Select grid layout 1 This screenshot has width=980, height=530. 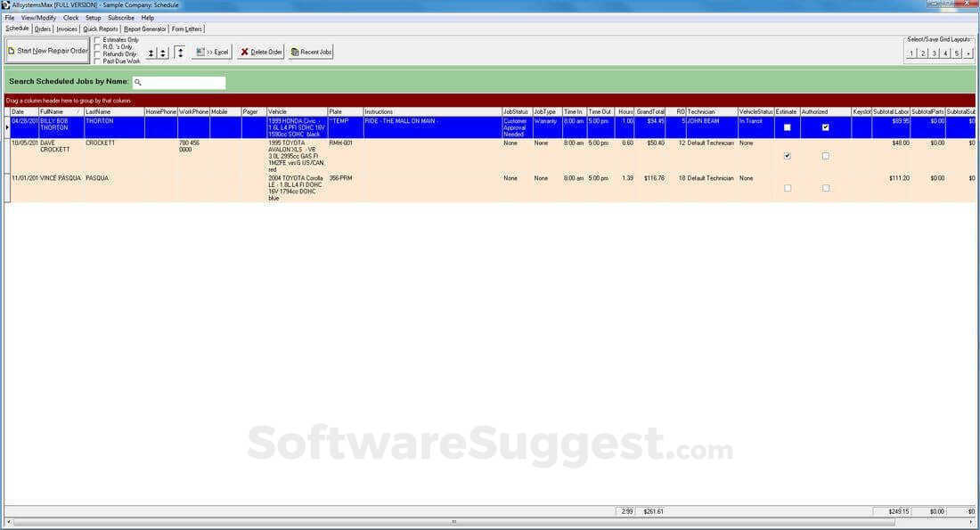[x=911, y=53]
